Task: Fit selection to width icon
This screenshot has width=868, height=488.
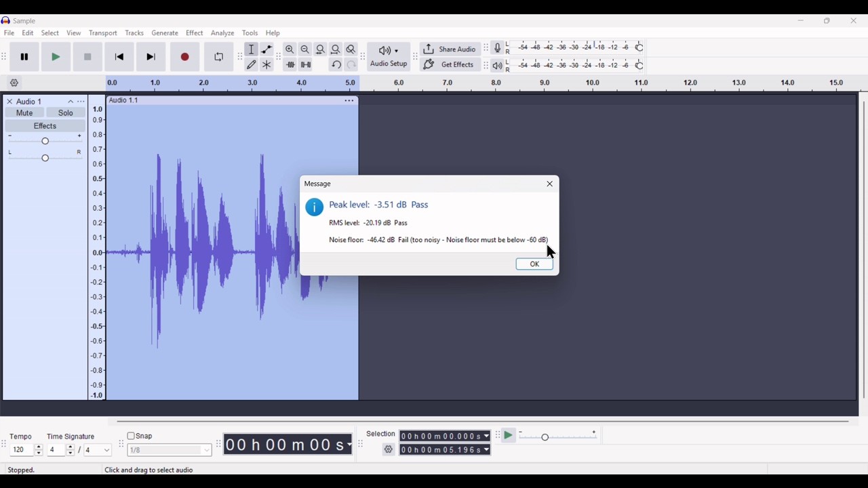Action: pyautogui.click(x=321, y=49)
